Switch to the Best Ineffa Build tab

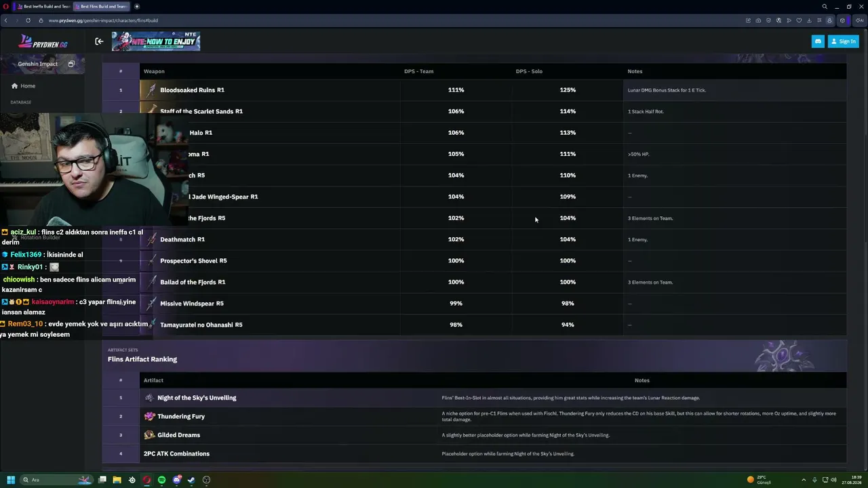(x=44, y=6)
